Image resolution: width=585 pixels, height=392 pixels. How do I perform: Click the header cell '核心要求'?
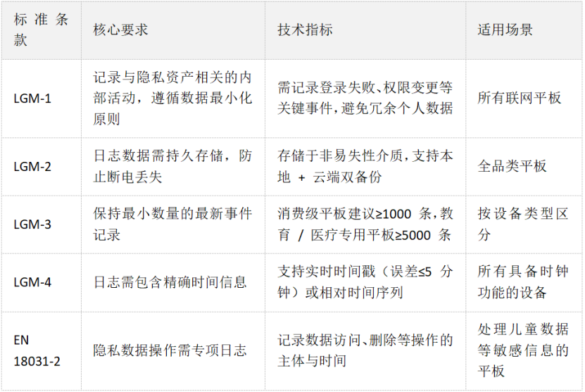coord(173,30)
